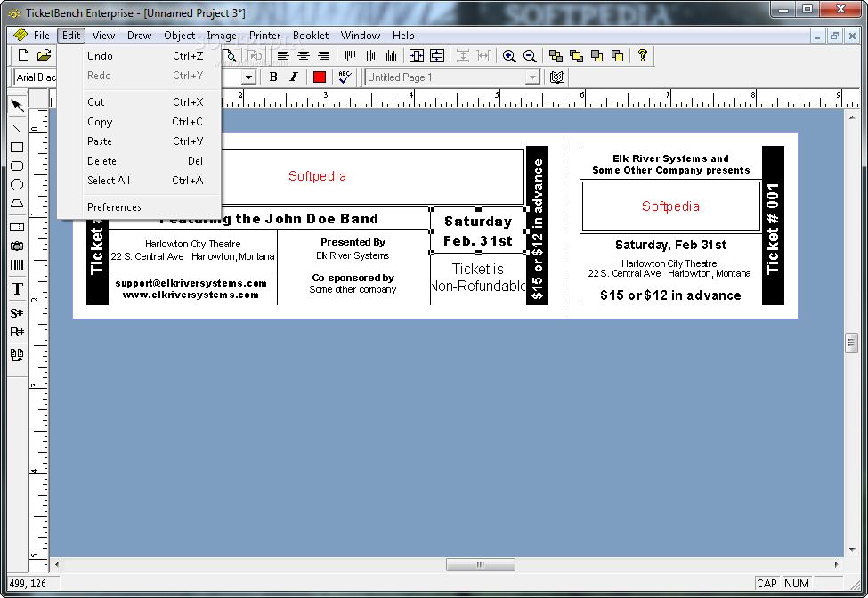The height and width of the screenshot is (598, 868).
Task: Open the Printer menu
Action: point(264,36)
